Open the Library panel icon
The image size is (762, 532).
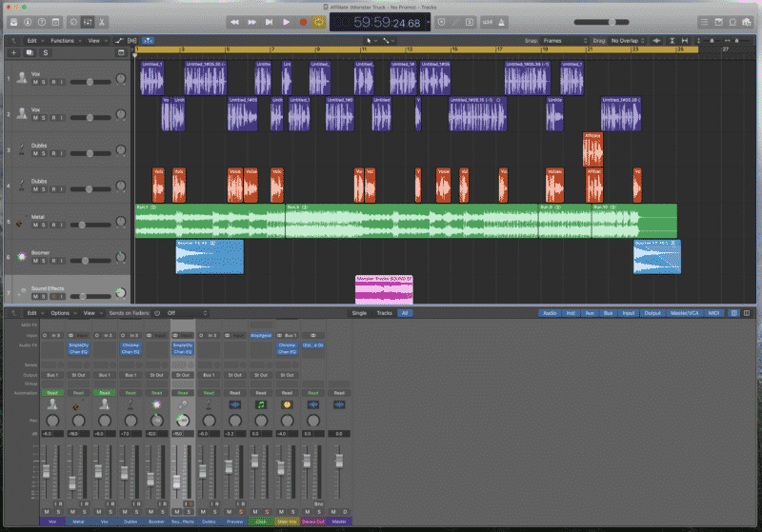tap(13, 22)
